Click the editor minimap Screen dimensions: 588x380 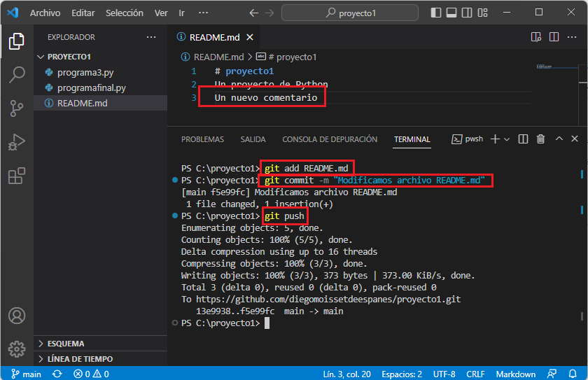pos(557,67)
